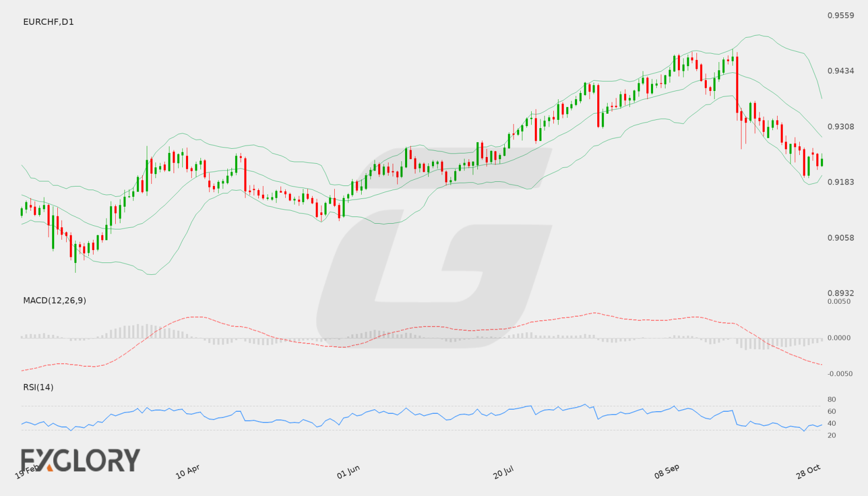Click the 20 Jul date label
The width and height of the screenshot is (868, 496).
tap(503, 472)
